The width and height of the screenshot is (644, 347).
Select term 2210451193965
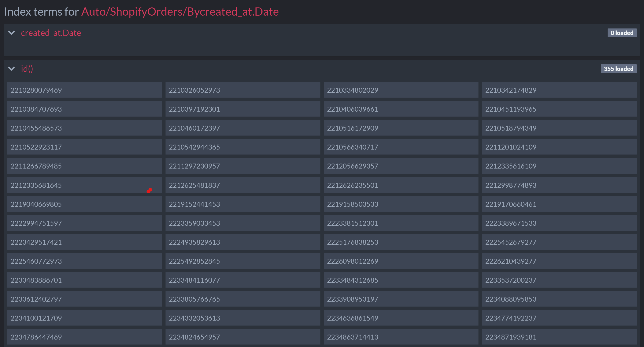pos(559,109)
